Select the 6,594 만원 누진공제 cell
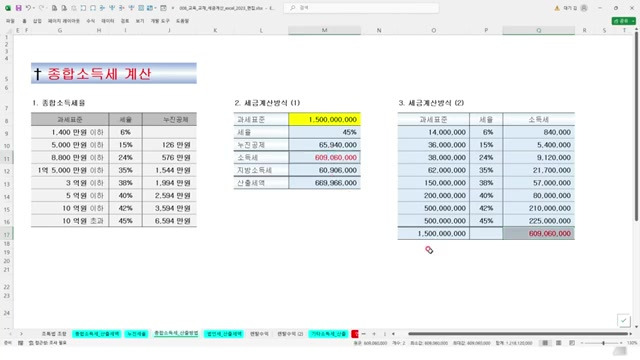The image size is (640, 360). (x=169, y=221)
